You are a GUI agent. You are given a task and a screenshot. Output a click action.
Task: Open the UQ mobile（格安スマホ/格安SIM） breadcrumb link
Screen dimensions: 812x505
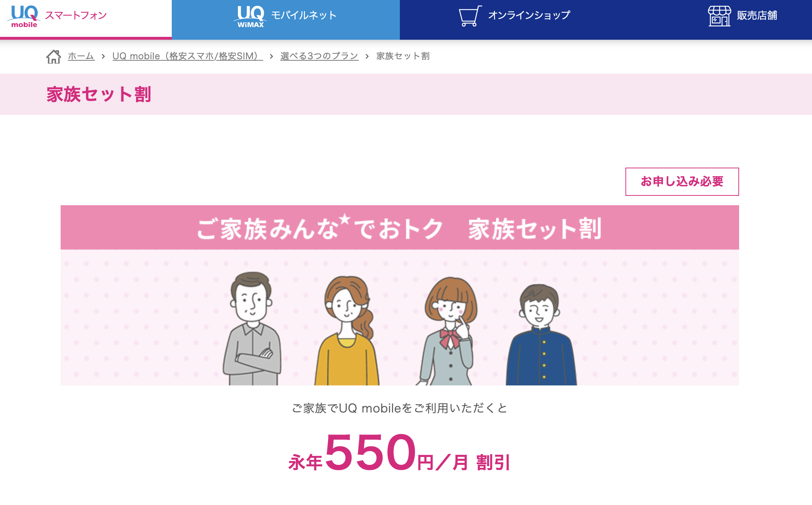pos(188,56)
